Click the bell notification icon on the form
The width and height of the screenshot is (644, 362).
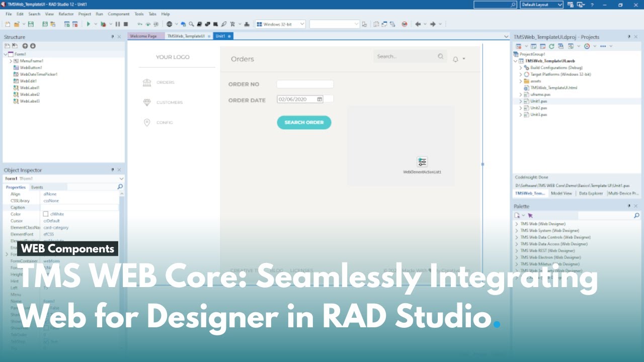tap(455, 59)
